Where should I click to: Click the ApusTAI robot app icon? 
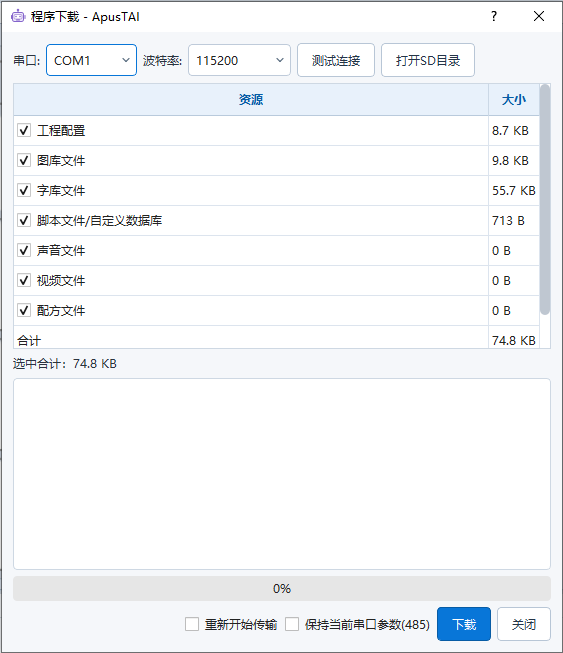pos(18,16)
